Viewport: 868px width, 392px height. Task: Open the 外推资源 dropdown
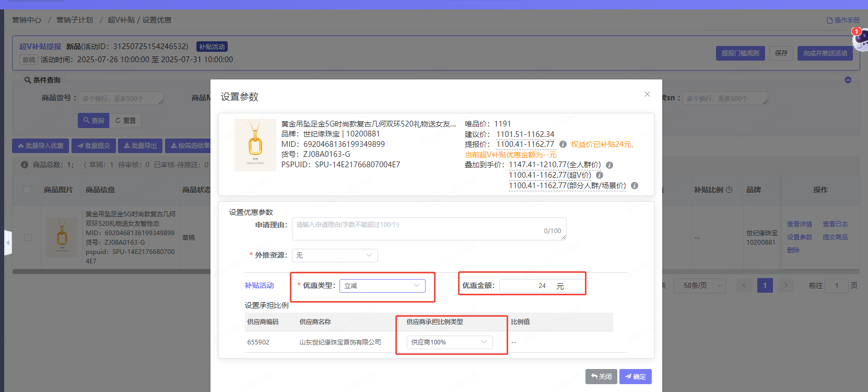pos(335,256)
